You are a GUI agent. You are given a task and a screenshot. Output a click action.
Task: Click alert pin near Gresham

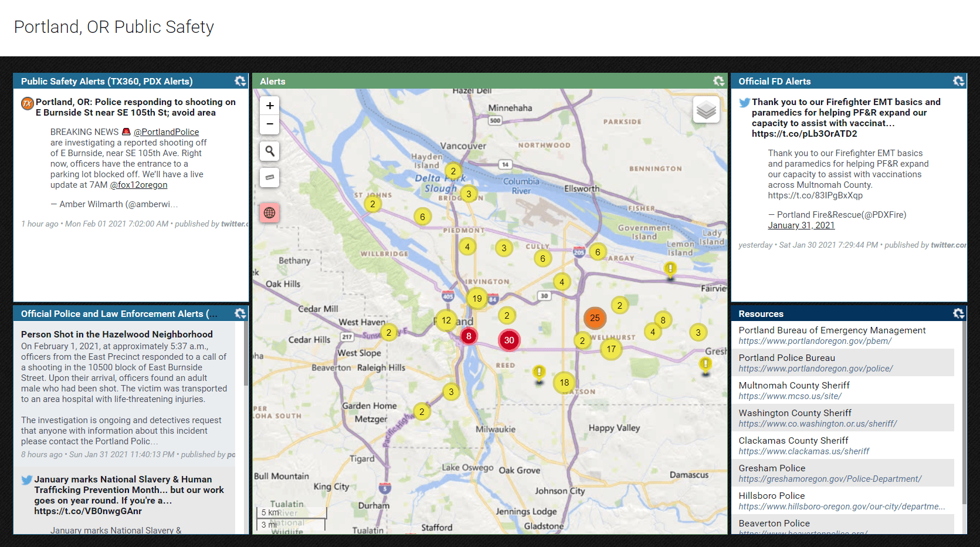coord(706,366)
